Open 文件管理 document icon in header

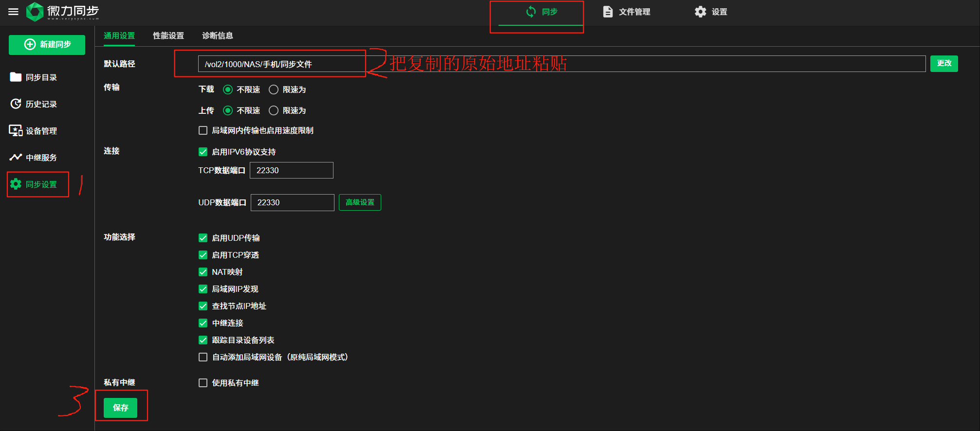tap(608, 12)
